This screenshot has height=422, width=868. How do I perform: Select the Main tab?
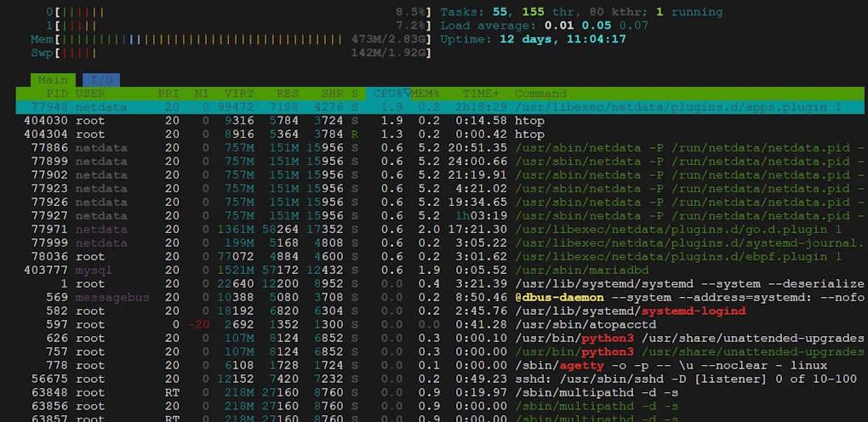(53, 80)
